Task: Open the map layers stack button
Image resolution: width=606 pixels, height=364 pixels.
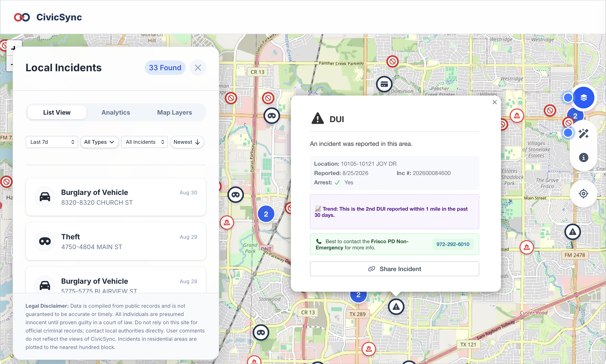Action: (x=583, y=98)
